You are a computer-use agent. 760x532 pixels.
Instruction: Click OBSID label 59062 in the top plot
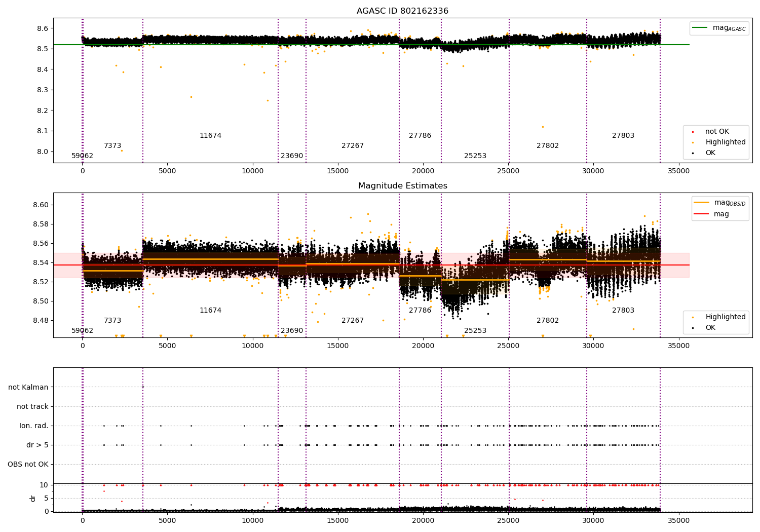(x=82, y=156)
